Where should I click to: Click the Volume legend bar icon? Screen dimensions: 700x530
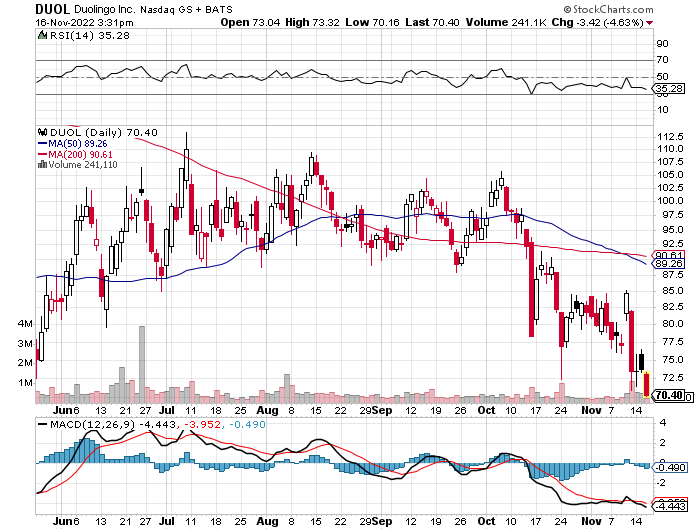tap(42, 165)
